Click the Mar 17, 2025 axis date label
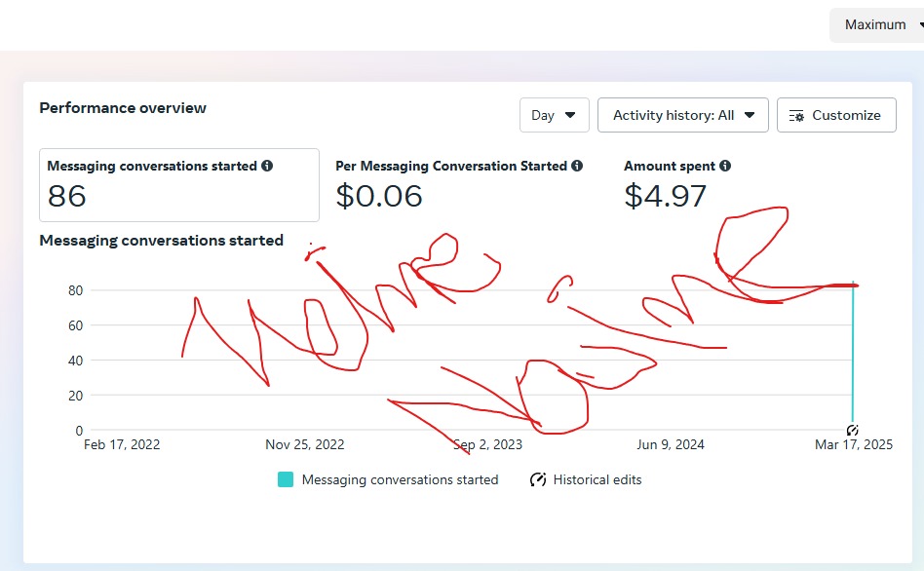Viewport: 924px width, 571px height. pos(853,444)
